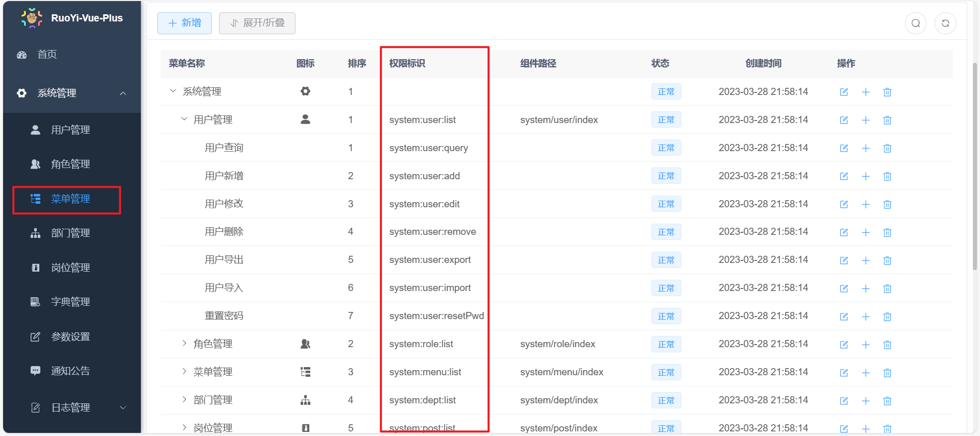This screenshot has width=980, height=436.
Task: Click the system:dept:list permission cell
Action: [x=423, y=400]
